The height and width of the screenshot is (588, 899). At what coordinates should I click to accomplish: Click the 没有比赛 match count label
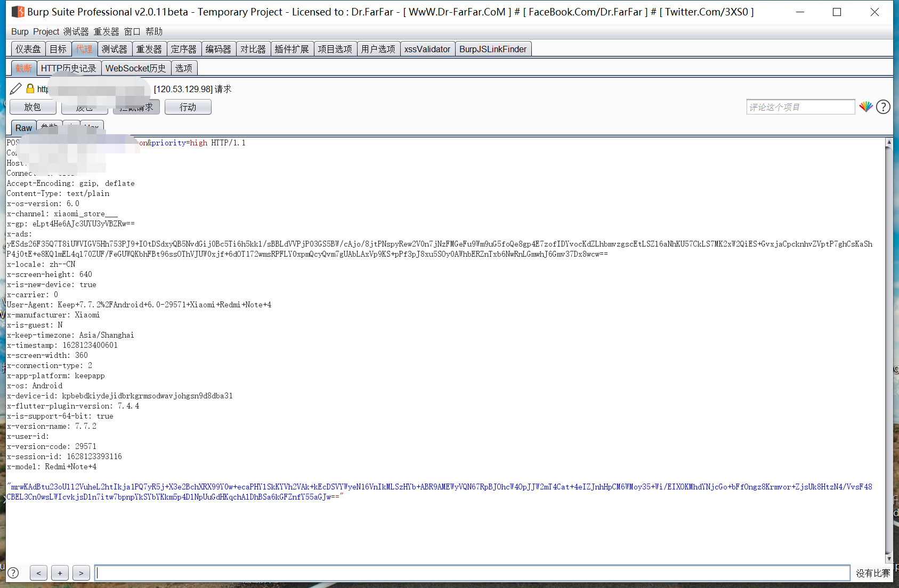[x=873, y=573]
